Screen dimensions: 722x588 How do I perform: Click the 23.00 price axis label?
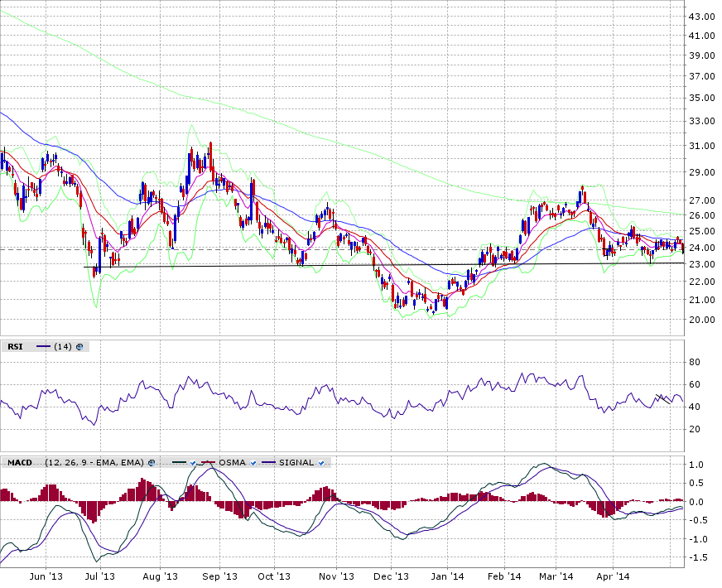tap(701, 264)
